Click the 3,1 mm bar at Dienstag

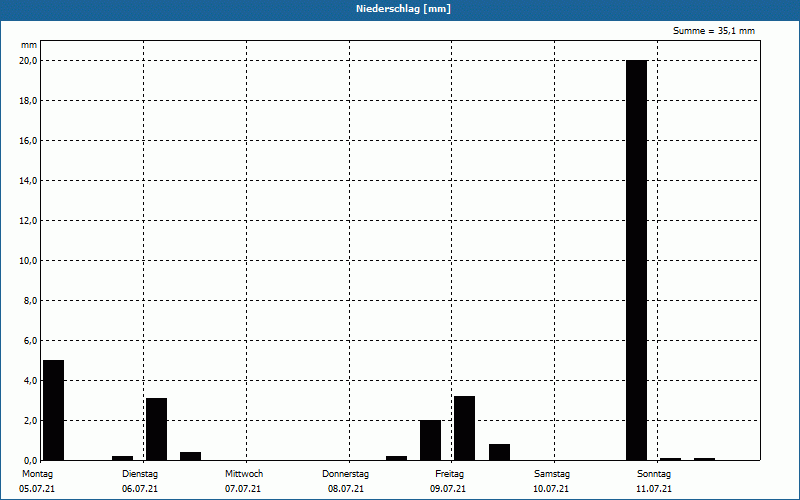click(x=156, y=429)
